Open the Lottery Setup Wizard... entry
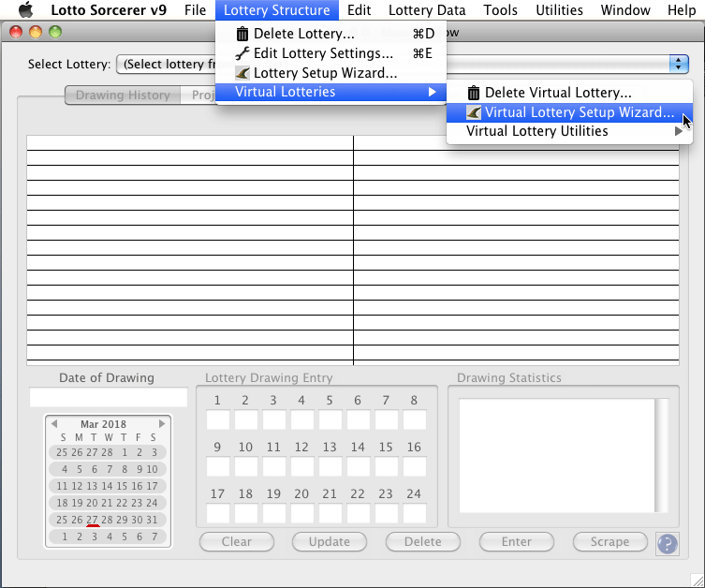 pyautogui.click(x=330, y=73)
